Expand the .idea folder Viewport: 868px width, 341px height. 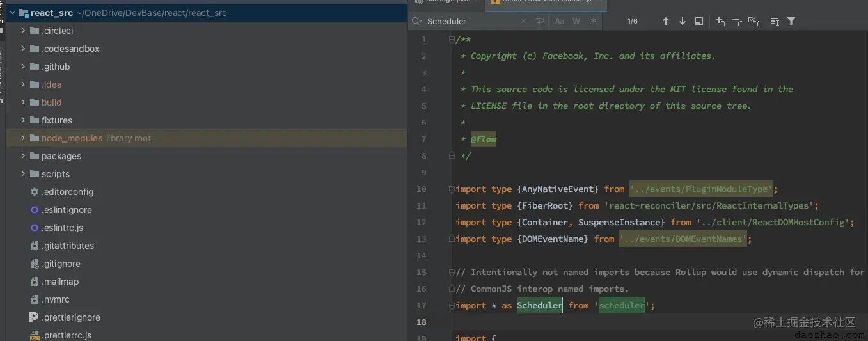(24, 84)
